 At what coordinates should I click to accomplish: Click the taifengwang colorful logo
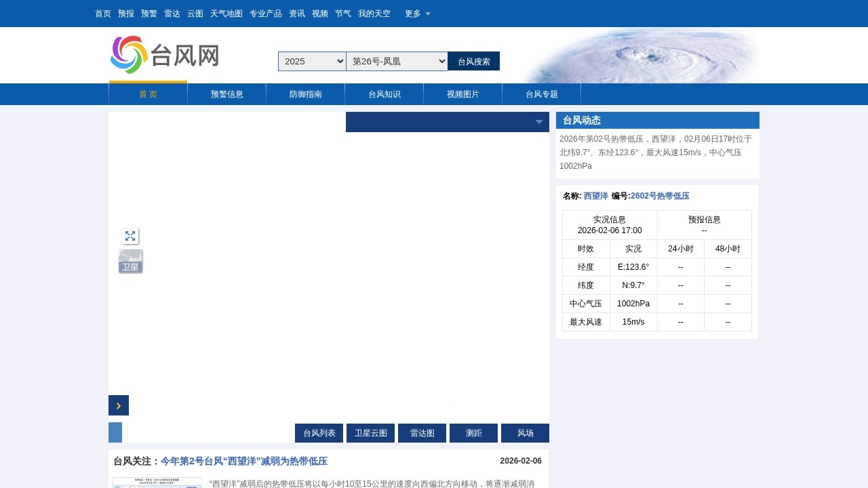[128, 54]
